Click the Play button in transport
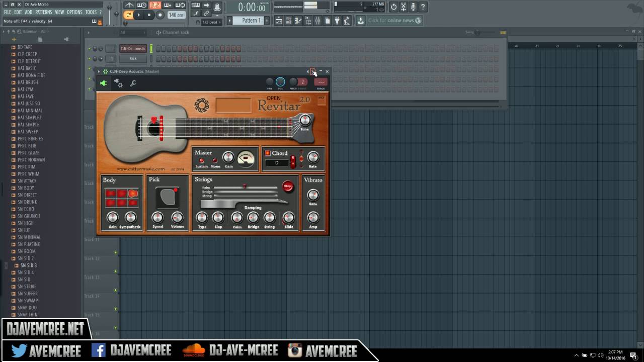The height and width of the screenshot is (362, 644). (138, 15)
